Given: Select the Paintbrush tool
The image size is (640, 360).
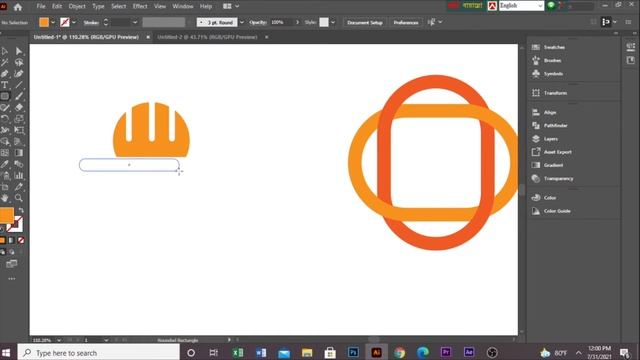Looking at the screenshot, I should (x=19, y=96).
